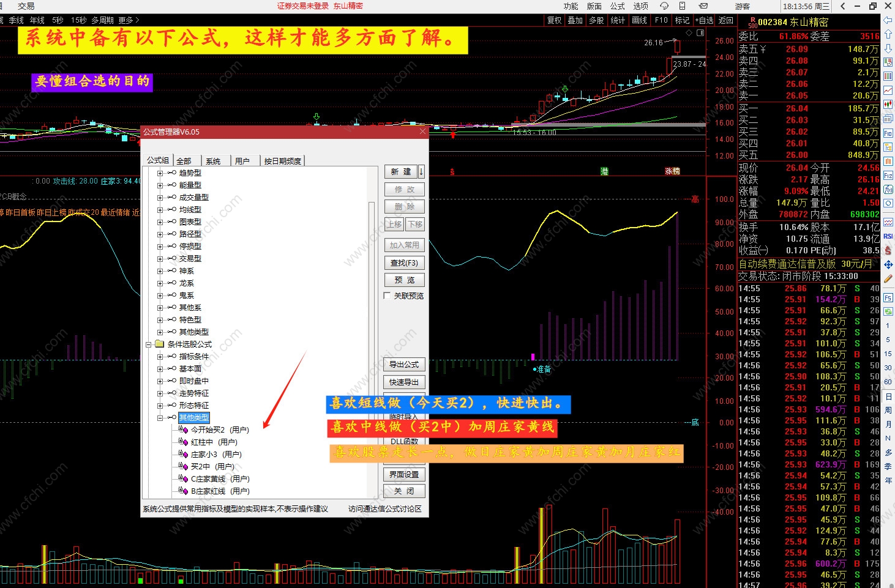This screenshot has width=895, height=588.
Task: Click the diamond icon above the price chart
Action: coord(689,32)
